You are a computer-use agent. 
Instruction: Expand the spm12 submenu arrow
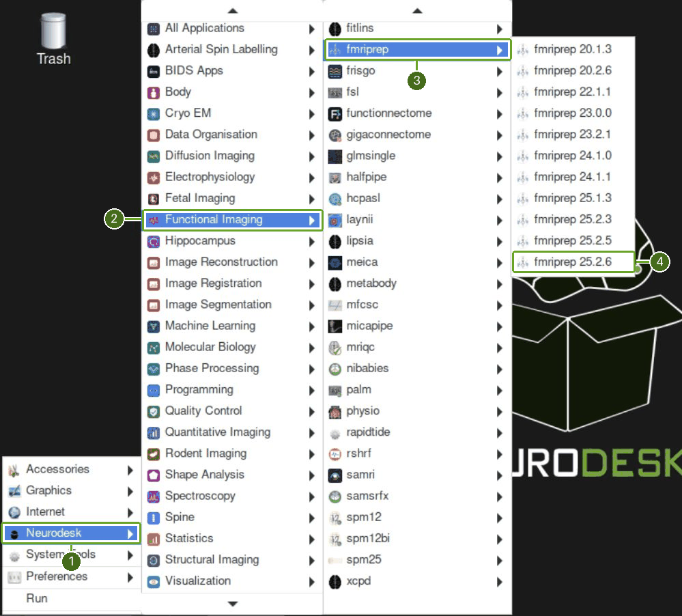[x=499, y=518]
